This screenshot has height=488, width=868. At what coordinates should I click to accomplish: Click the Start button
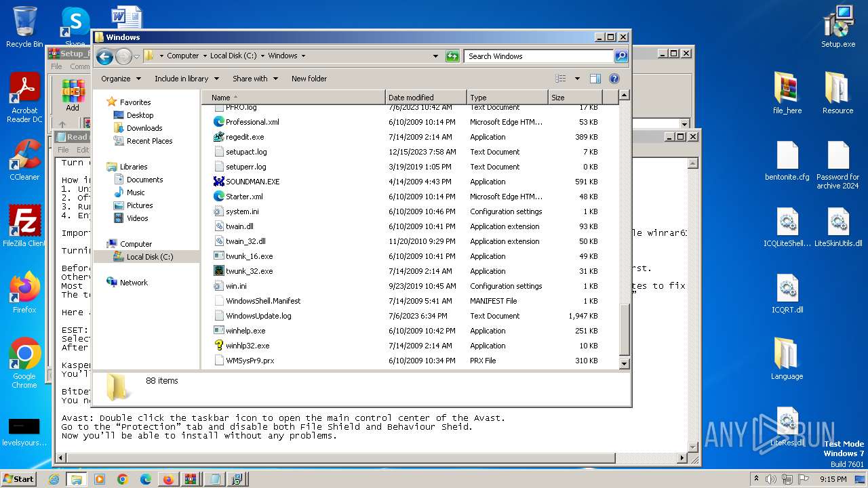tap(18, 479)
